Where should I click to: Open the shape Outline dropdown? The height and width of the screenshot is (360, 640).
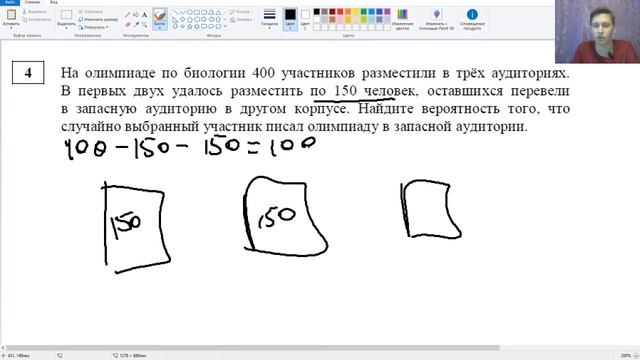[x=241, y=12]
